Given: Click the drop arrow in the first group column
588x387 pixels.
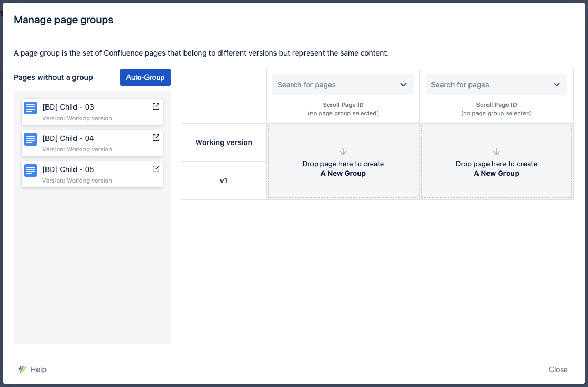Looking at the screenshot, I should 343,151.
